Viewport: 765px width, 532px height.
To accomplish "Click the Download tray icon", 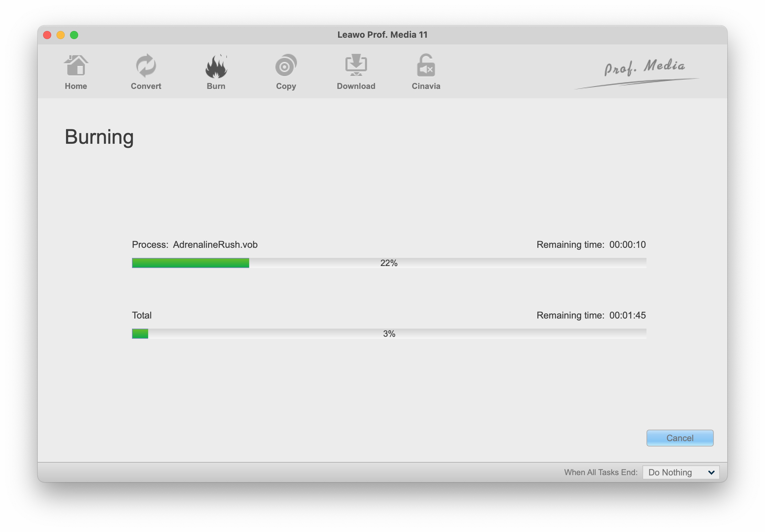I will pos(356,65).
